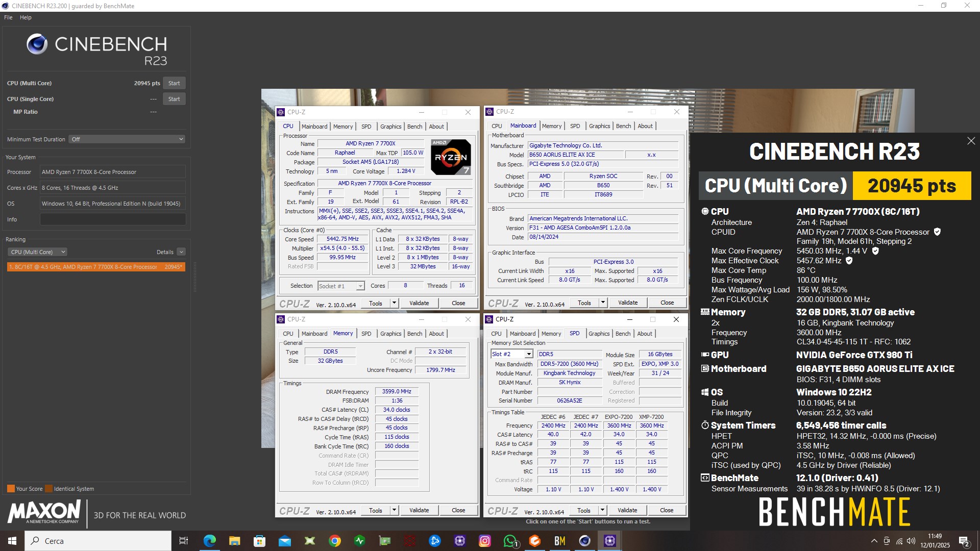Click the Cerca taskbar search box
Image resolution: width=980 pixels, height=551 pixels.
(98, 541)
